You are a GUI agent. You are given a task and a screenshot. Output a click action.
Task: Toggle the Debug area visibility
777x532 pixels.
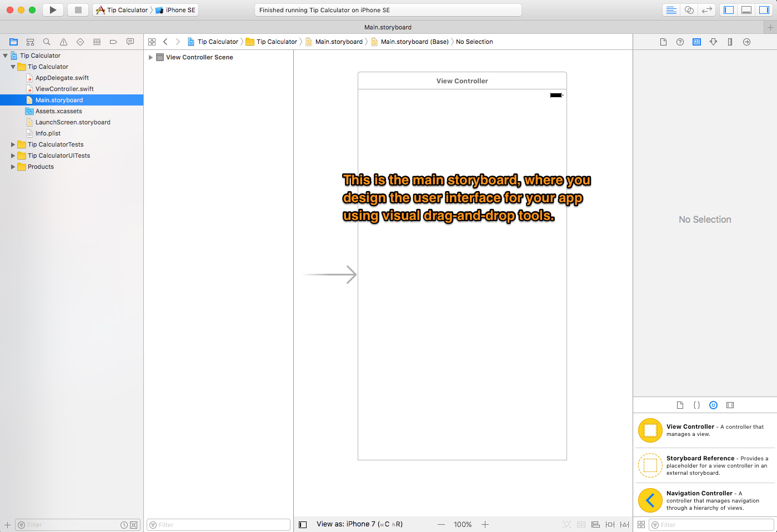746,10
